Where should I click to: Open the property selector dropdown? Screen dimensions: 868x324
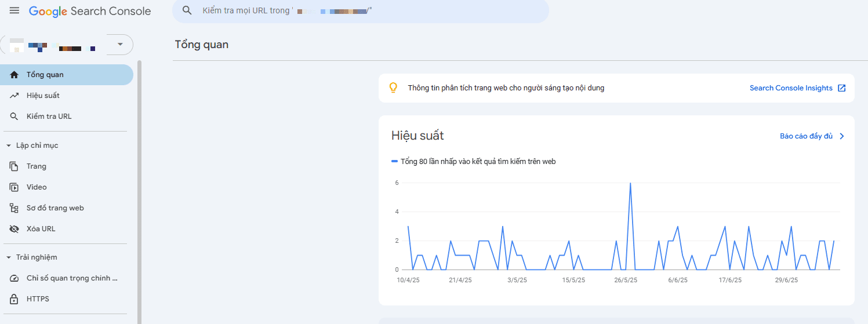pos(120,45)
